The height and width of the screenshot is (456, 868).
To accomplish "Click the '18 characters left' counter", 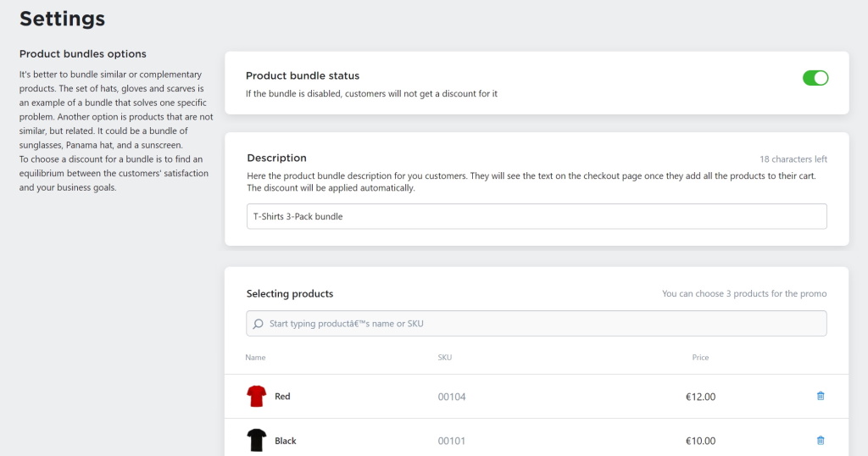I will (793, 159).
